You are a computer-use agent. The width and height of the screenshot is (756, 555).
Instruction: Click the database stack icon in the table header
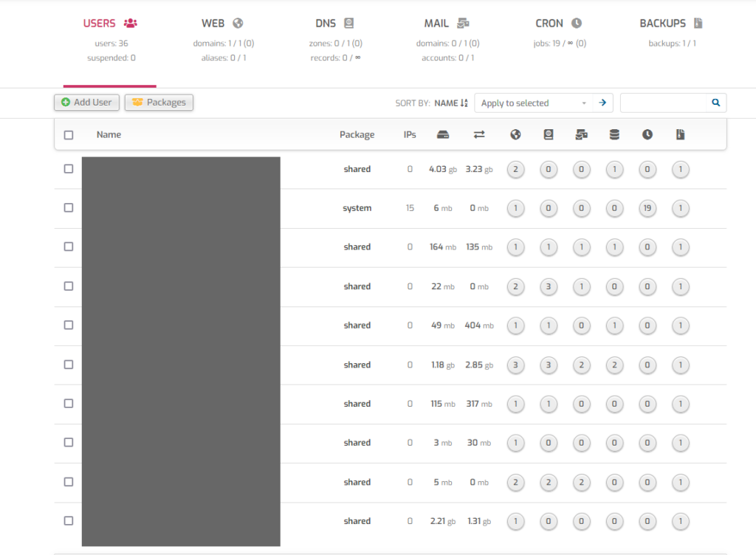click(x=614, y=134)
